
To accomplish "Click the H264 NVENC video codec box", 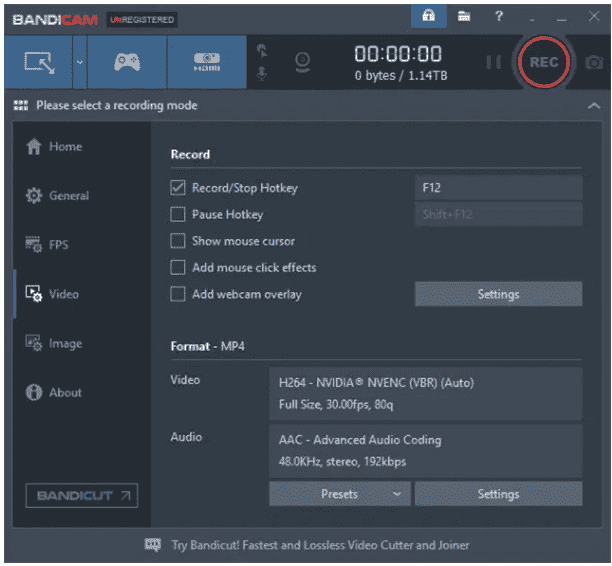I will point(425,393).
